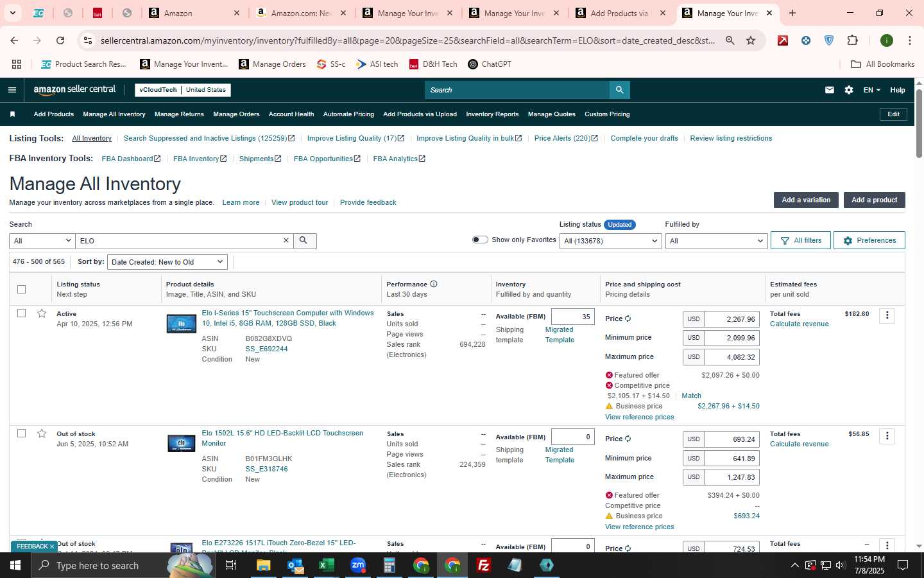Click the Seller Central mail icon
This screenshot has width=924, height=578.
pyautogui.click(x=830, y=90)
